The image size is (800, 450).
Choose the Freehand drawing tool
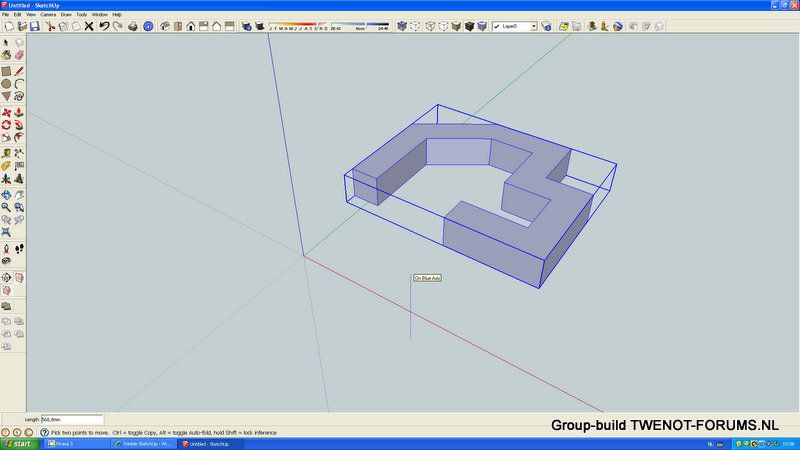(x=19, y=96)
